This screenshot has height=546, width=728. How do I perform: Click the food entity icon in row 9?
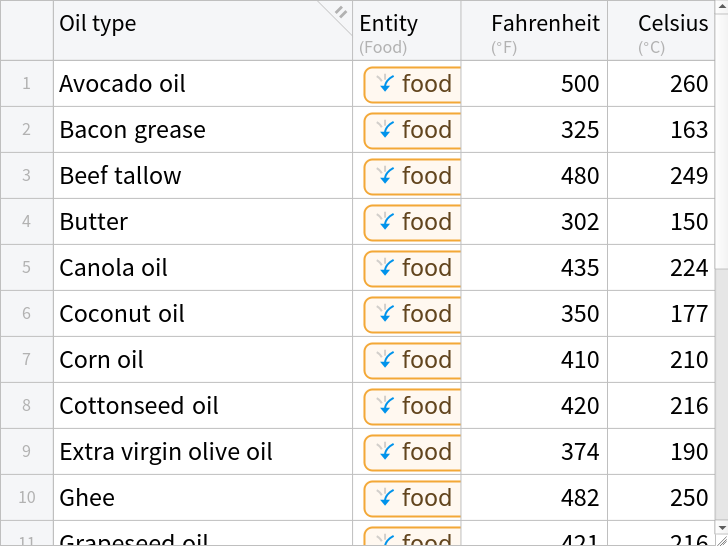[x=383, y=452]
